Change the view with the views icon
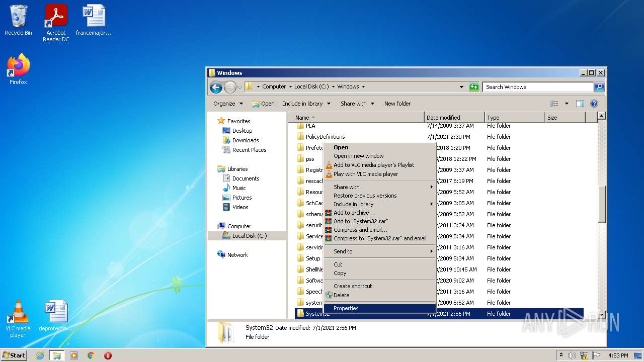The image size is (644, 362). point(554,104)
